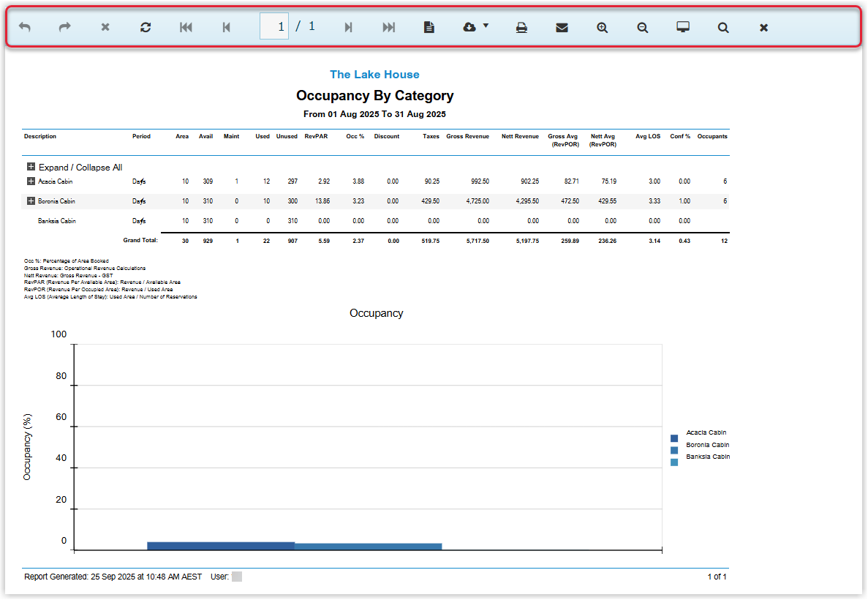Image resolution: width=868 pixels, height=600 pixels.
Task: Go to the next page
Action: coord(348,27)
